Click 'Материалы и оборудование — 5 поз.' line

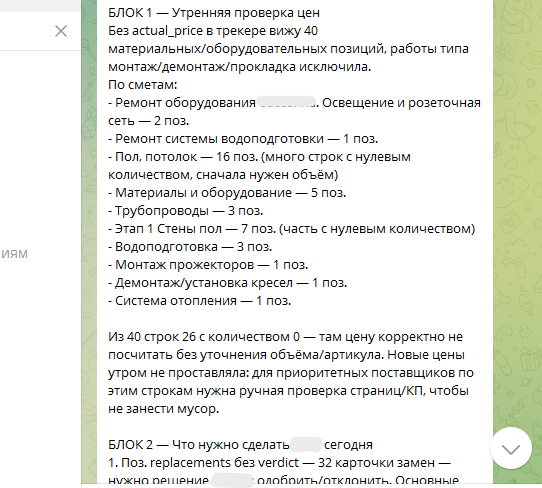pyautogui.click(x=227, y=193)
